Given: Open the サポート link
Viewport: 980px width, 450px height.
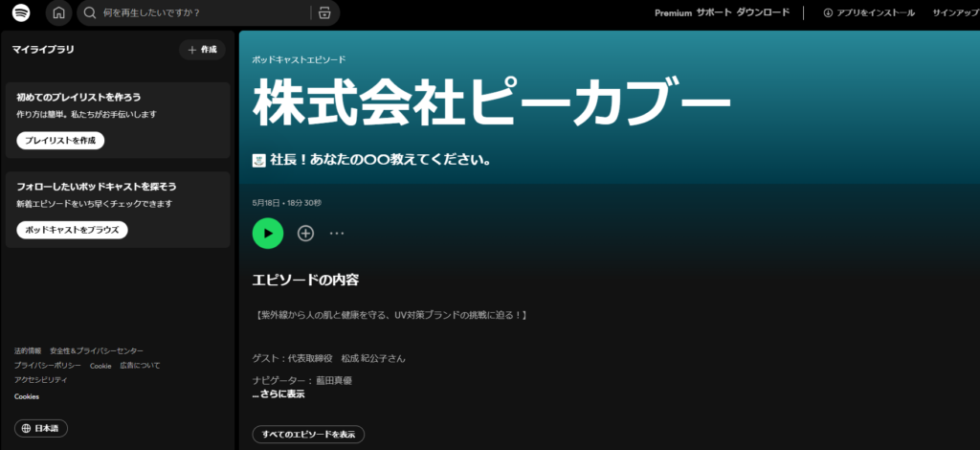Looking at the screenshot, I should tap(714, 12).
